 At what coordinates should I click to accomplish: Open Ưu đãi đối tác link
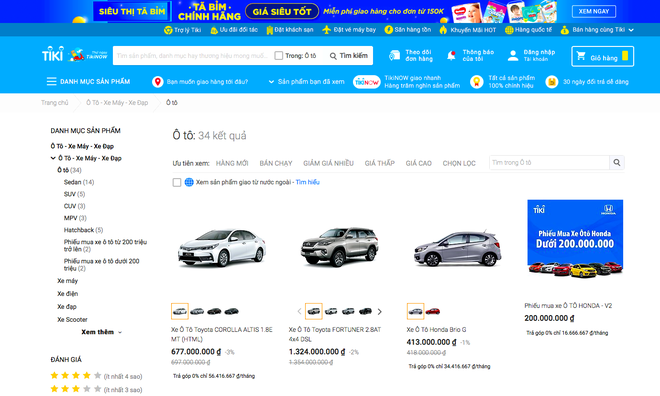point(234,30)
